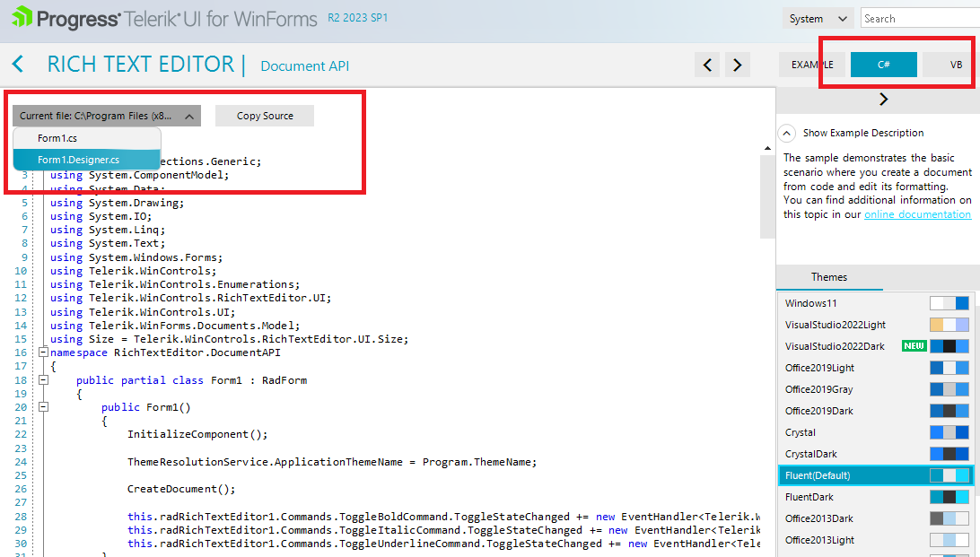Choose the VisualStudio2022Light theme

tap(875, 325)
